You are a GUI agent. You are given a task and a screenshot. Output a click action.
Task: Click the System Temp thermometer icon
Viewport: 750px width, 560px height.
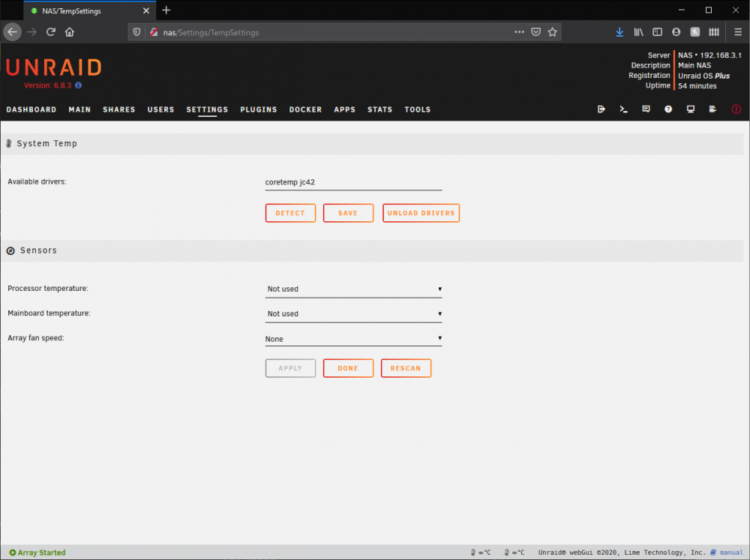(9, 143)
